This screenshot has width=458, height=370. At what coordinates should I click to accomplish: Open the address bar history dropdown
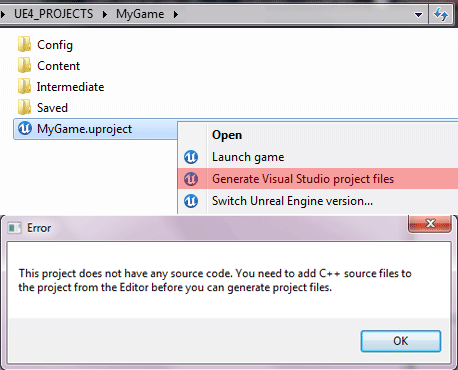(x=418, y=14)
